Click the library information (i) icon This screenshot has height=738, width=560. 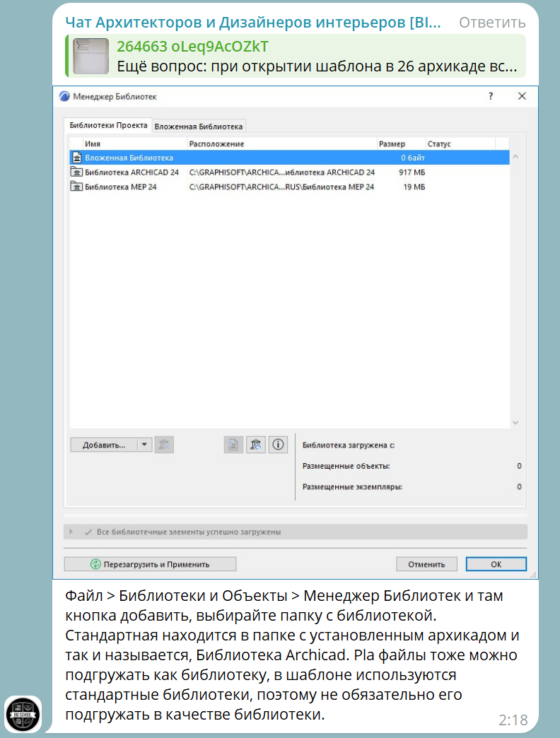(x=278, y=445)
